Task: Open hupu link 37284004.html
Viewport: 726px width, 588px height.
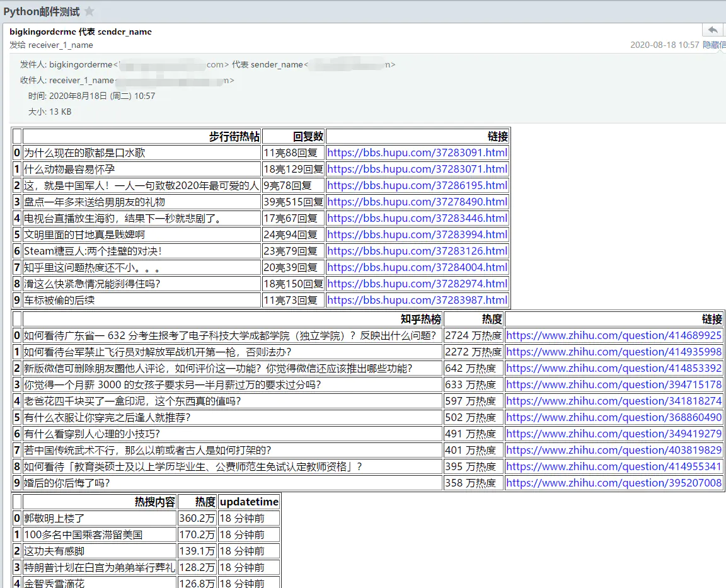Action: tap(417, 267)
